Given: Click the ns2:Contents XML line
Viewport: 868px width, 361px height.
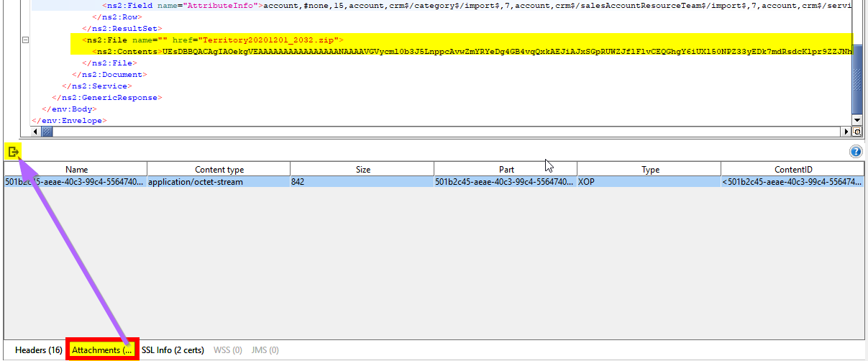Looking at the screenshot, I should tap(472, 52).
